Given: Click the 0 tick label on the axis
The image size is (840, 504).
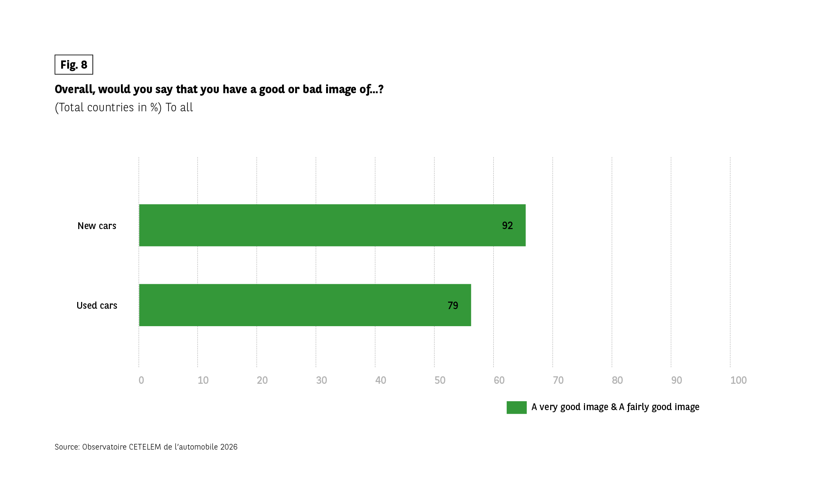Looking at the screenshot, I should [x=141, y=380].
